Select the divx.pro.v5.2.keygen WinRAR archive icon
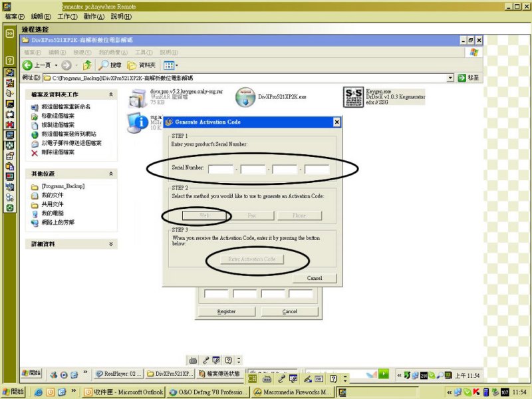Screen dimensions: 532x399 pos(137,98)
